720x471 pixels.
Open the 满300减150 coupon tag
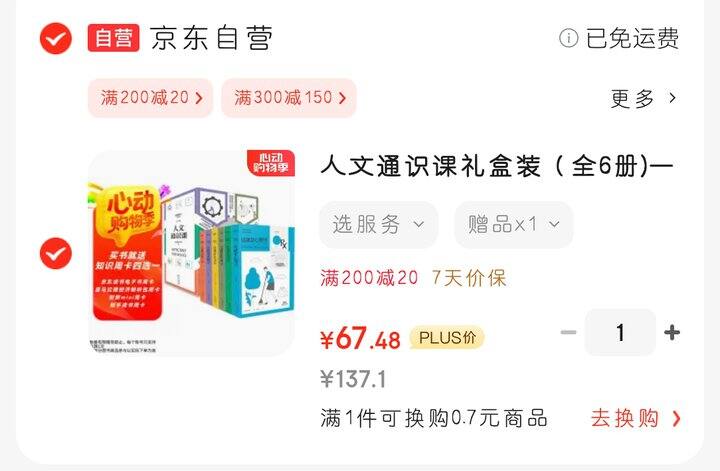click(x=289, y=98)
